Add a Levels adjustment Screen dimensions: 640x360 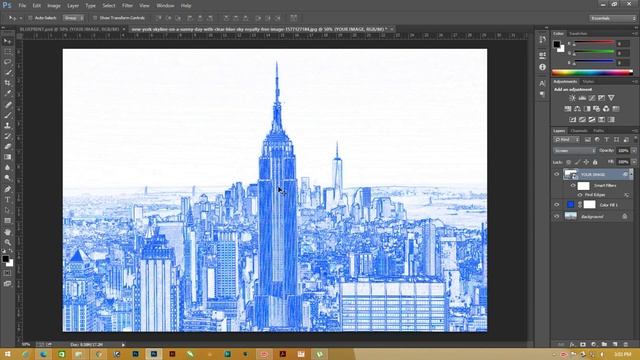[582, 98]
